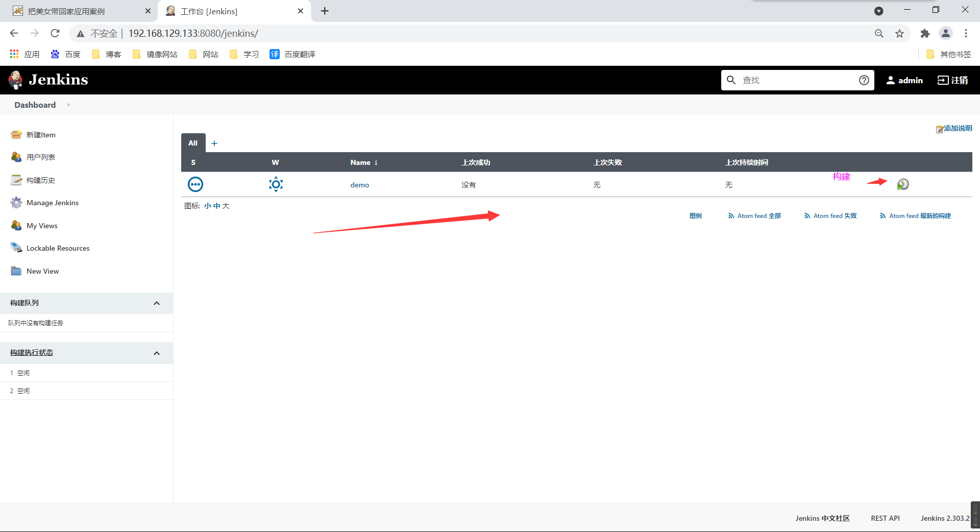Click the 添加说明 edit icon
This screenshot has height=532, width=980.
[939, 129]
